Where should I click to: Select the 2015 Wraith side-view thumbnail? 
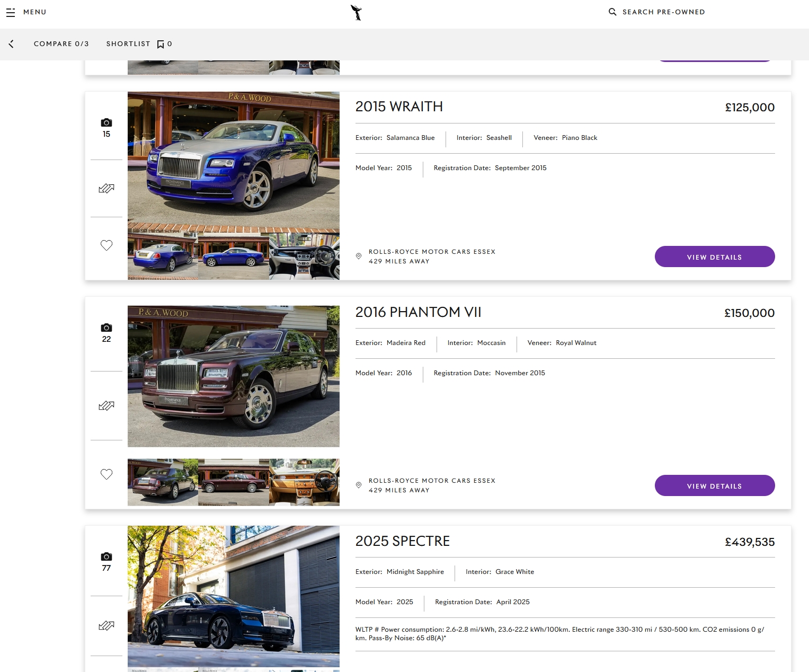click(x=234, y=257)
